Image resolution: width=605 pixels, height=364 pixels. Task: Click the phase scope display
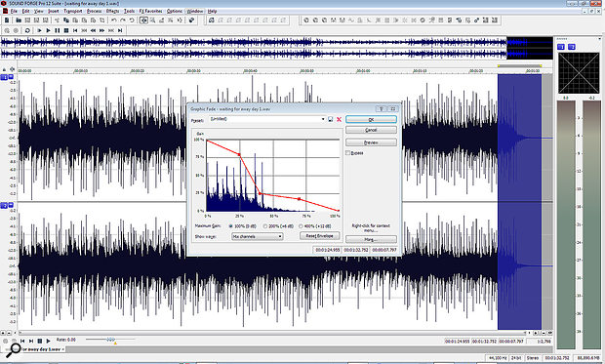pyautogui.click(x=579, y=73)
